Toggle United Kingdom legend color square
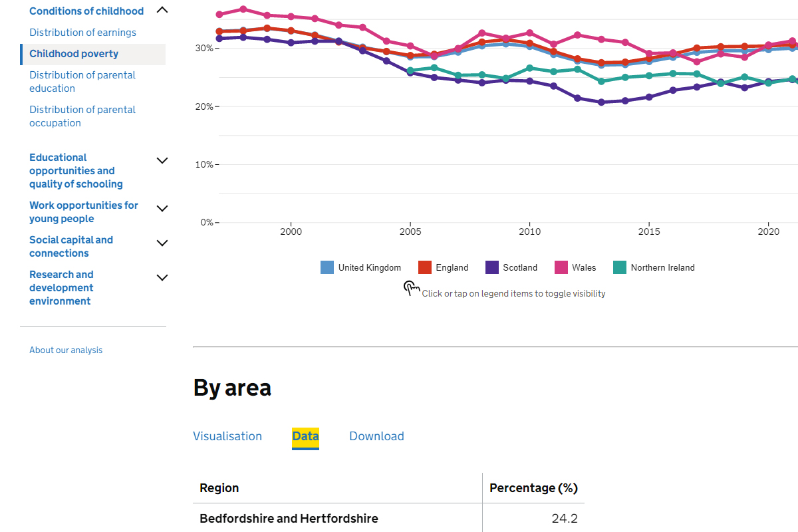This screenshot has height=532, width=798. point(327,267)
